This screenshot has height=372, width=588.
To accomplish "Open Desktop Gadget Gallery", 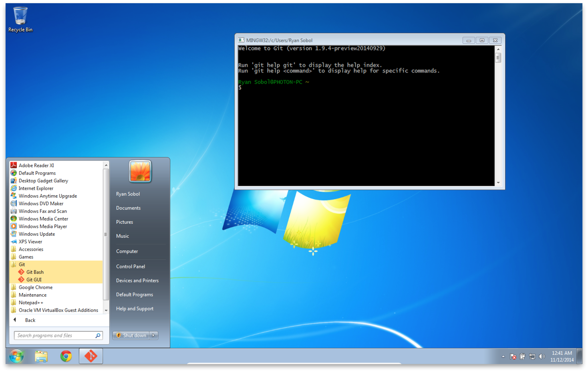I will 56,181.
